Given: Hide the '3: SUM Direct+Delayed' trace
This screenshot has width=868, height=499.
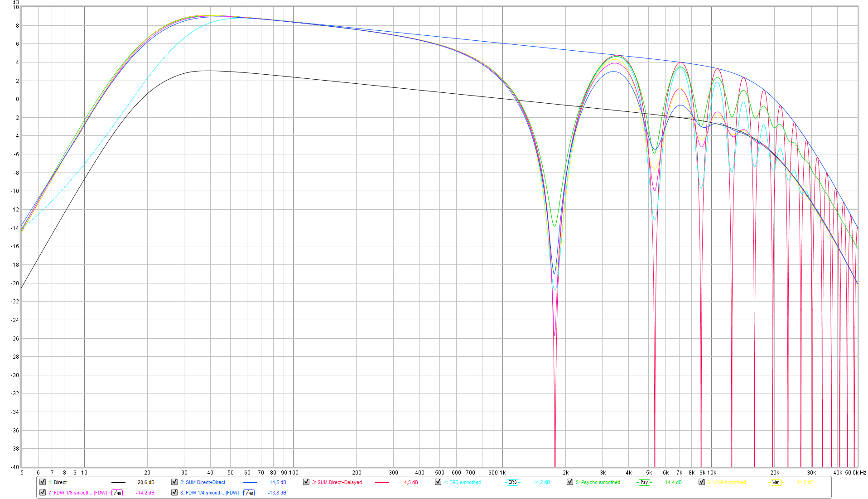Looking at the screenshot, I should (306, 482).
